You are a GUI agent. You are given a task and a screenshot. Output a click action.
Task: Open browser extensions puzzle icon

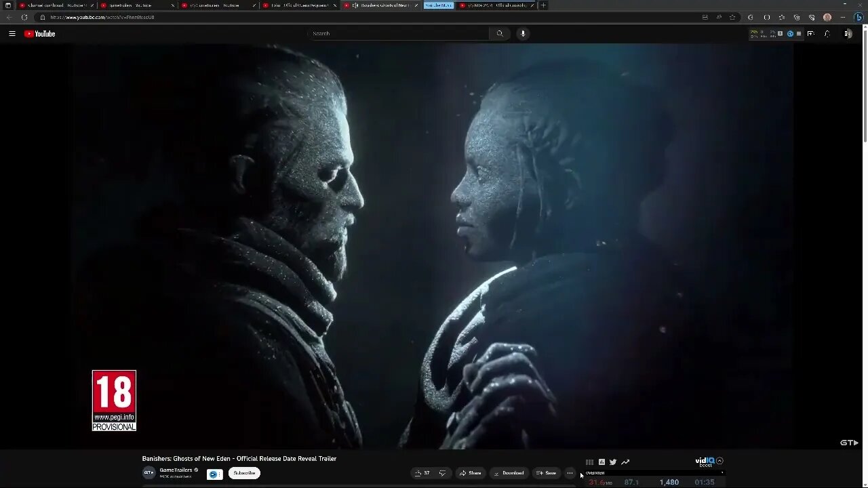pyautogui.click(x=751, y=17)
